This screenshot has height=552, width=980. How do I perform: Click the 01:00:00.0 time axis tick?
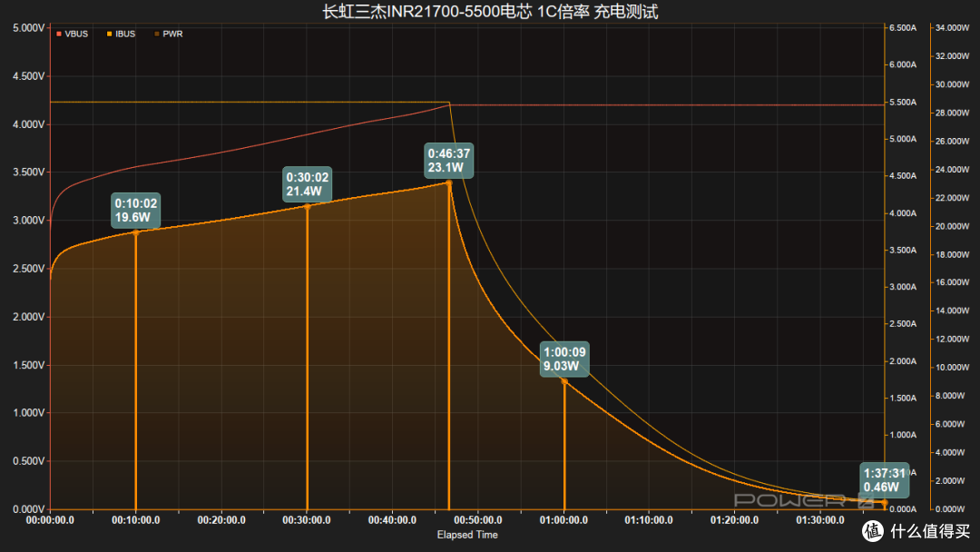[x=563, y=520]
